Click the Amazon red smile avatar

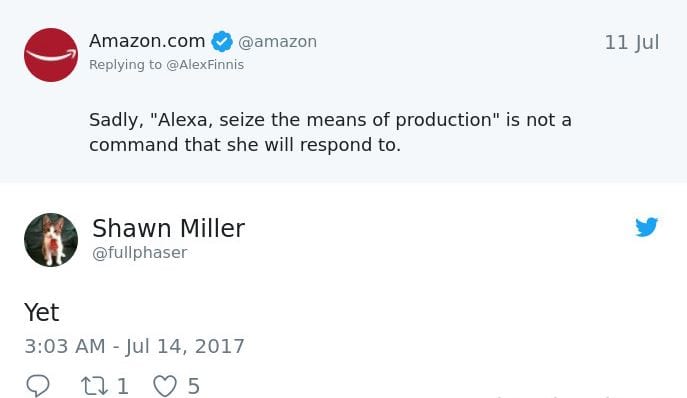point(51,55)
